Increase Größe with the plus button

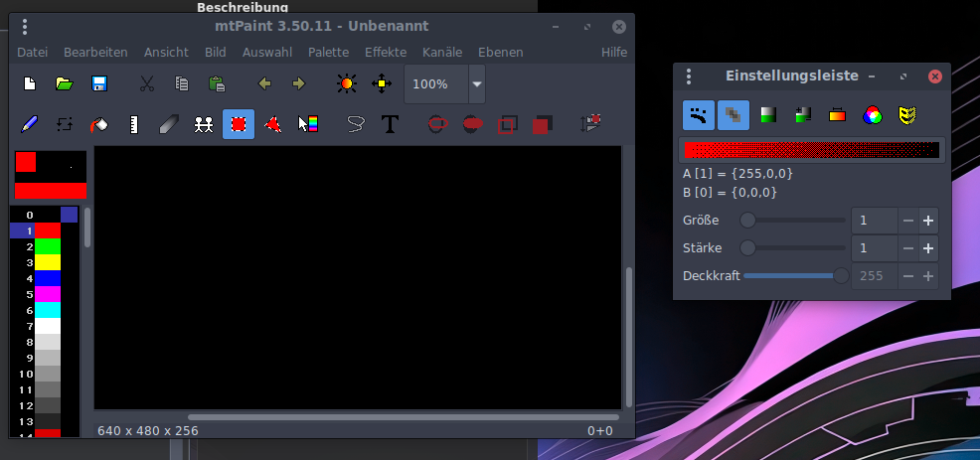(927, 221)
